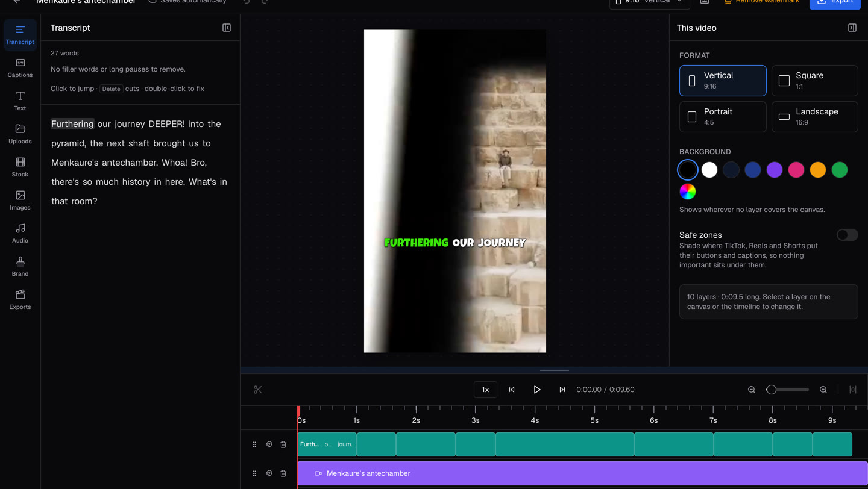Viewport: 868px width, 489px height.
Task: Delete the captions track with its trash icon
Action: coord(283,444)
